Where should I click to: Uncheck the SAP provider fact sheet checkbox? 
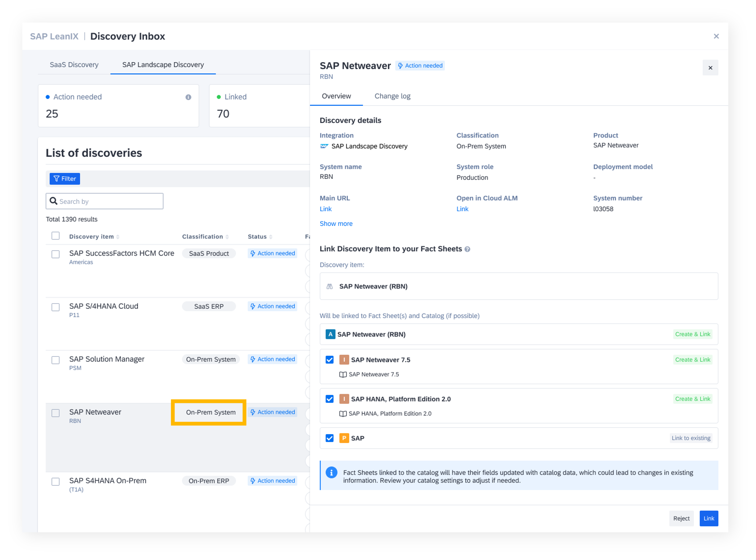[329, 438]
